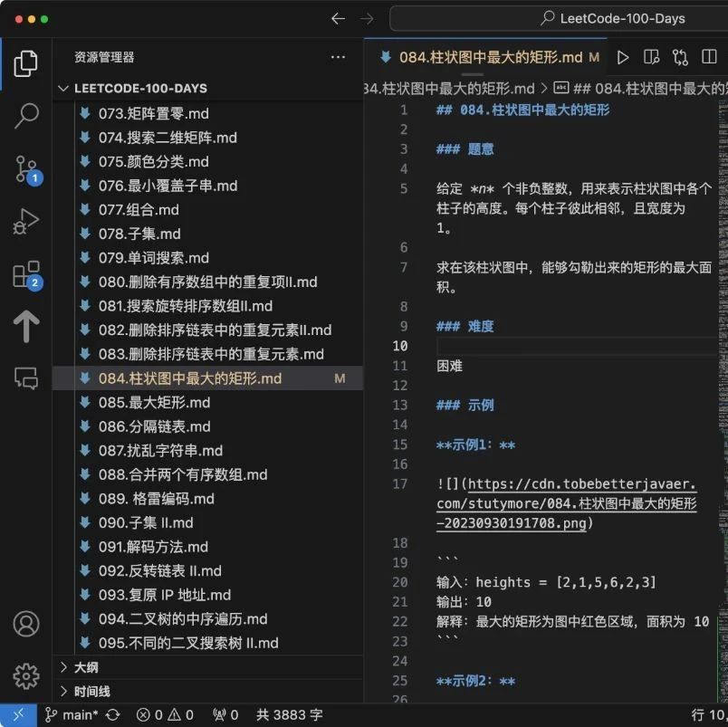The height and width of the screenshot is (727, 728).
Task: Expand the 时间线 timeline section
Action: click(x=208, y=692)
